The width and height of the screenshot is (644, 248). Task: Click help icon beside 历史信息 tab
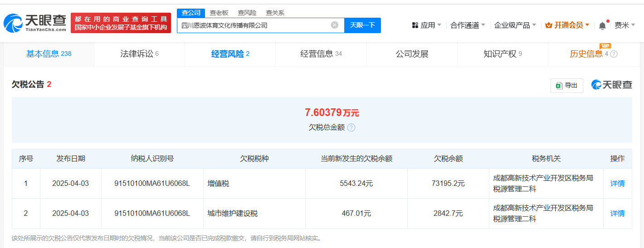tap(614, 54)
